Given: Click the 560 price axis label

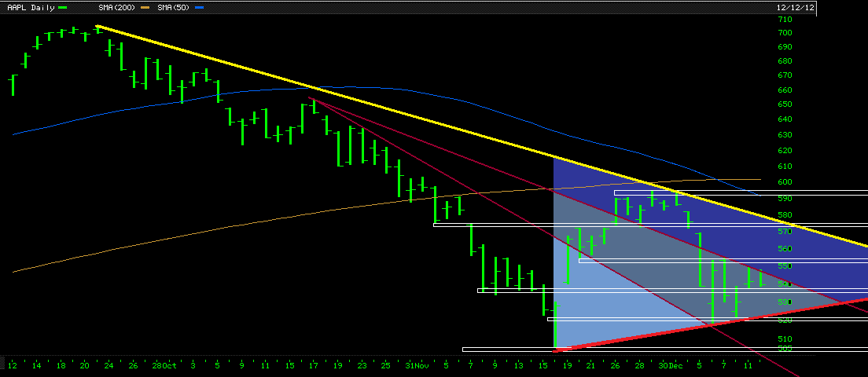Looking at the screenshot, I should 785,249.
